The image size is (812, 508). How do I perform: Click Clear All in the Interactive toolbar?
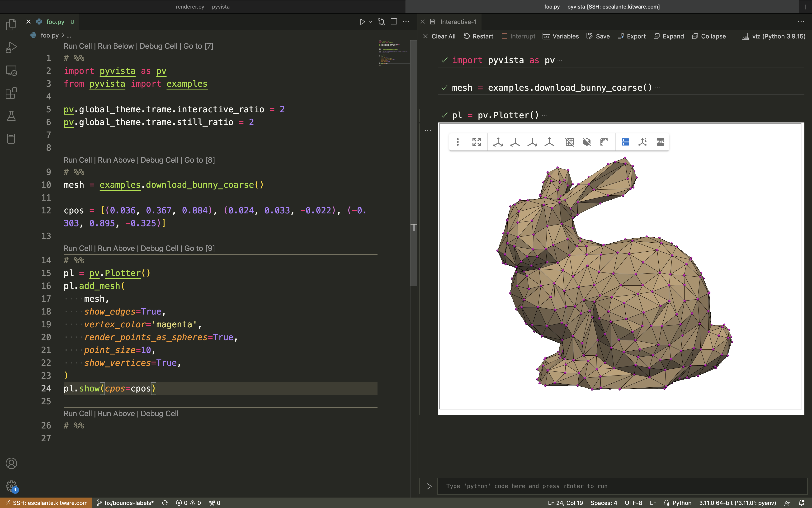[439, 36]
